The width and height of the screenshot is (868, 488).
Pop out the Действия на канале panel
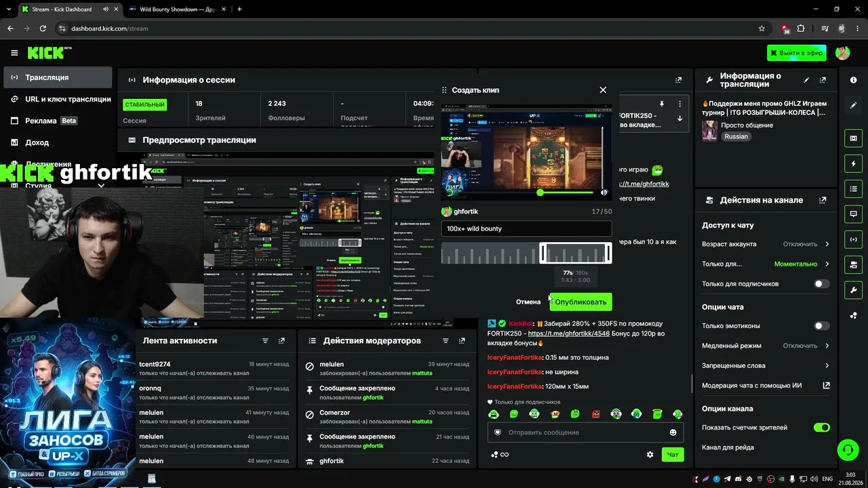pyautogui.click(x=823, y=201)
